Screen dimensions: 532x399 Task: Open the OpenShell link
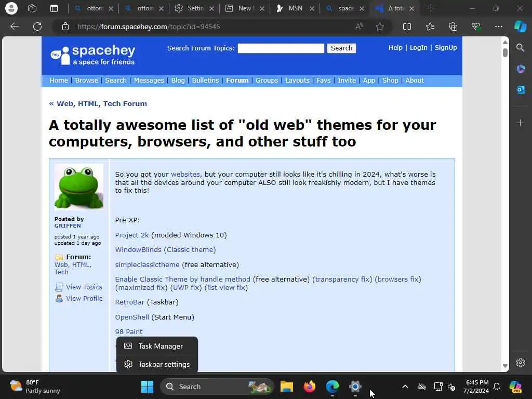coord(132,317)
